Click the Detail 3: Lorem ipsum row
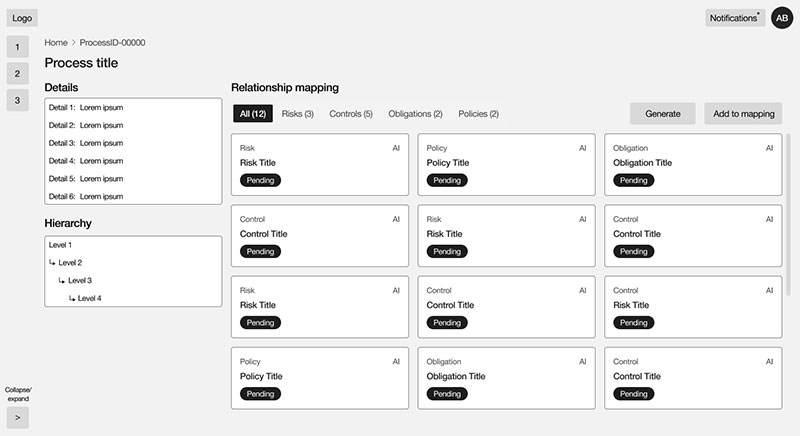This screenshot has width=800, height=436. (133, 143)
